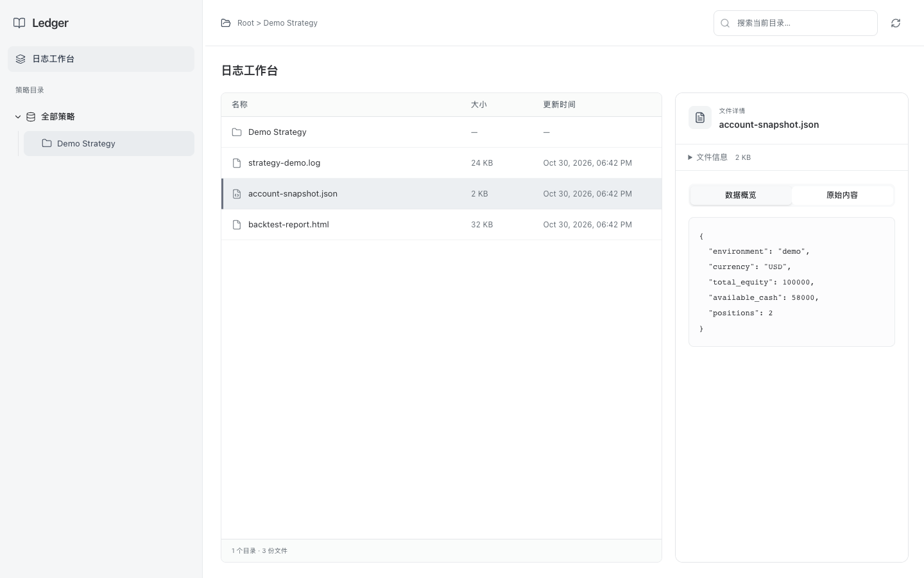Expand the 文件信息 disclosure triangle
The image size is (924, 578).
pos(690,157)
